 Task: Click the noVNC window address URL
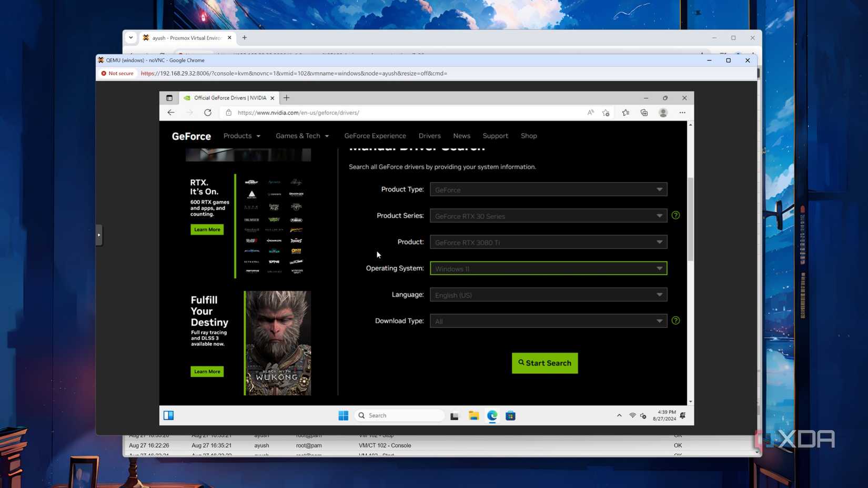(x=294, y=74)
